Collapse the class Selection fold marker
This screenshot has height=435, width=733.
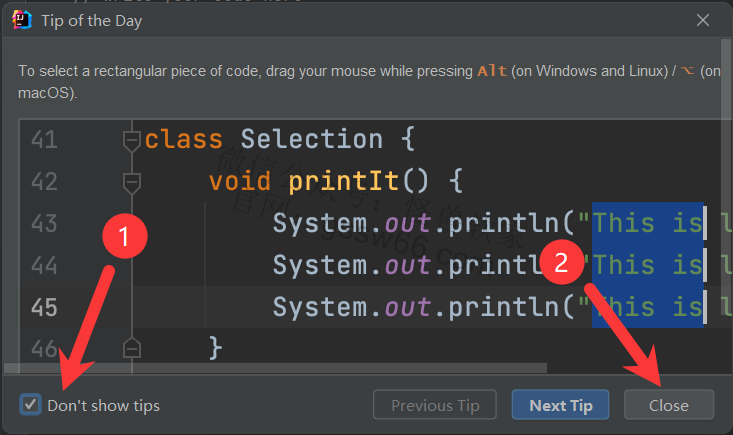[131, 140]
